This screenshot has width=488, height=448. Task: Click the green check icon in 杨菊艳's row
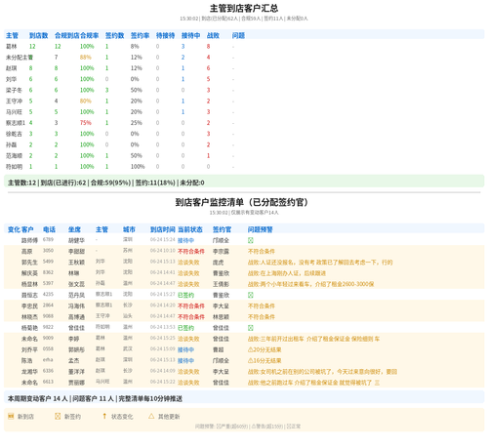[251, 328]
